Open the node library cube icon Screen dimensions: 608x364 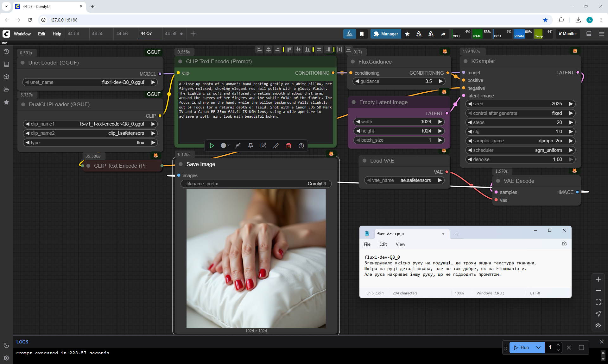point(6,77)
